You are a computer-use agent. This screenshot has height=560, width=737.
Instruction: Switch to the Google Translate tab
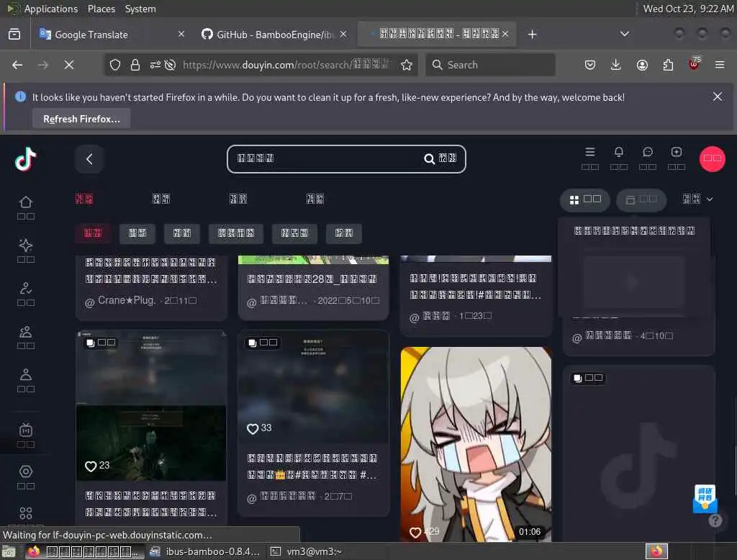pos(112,35)
